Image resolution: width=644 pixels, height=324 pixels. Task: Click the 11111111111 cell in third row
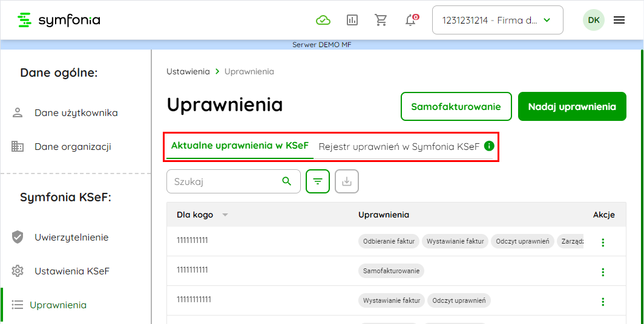[194, 299]
